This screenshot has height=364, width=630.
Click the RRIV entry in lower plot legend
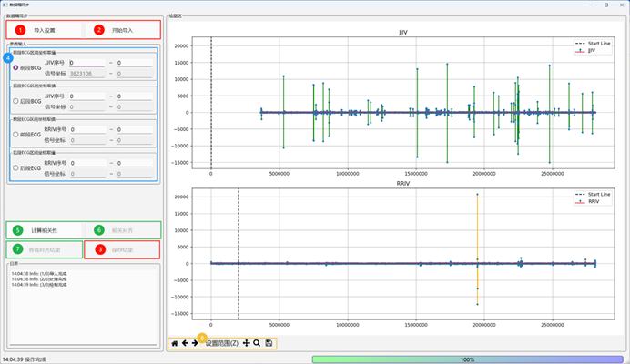point(593,202)
